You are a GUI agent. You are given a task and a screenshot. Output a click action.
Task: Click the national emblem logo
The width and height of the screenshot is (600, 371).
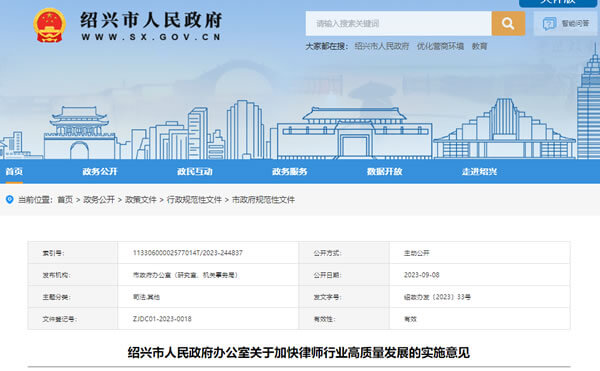click(x=49, y=25)
